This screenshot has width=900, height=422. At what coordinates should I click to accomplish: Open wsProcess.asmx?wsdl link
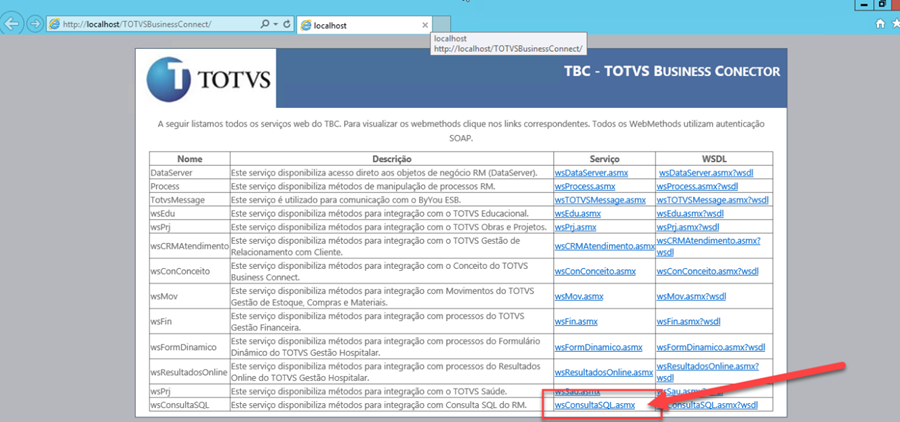click(697, 187)
